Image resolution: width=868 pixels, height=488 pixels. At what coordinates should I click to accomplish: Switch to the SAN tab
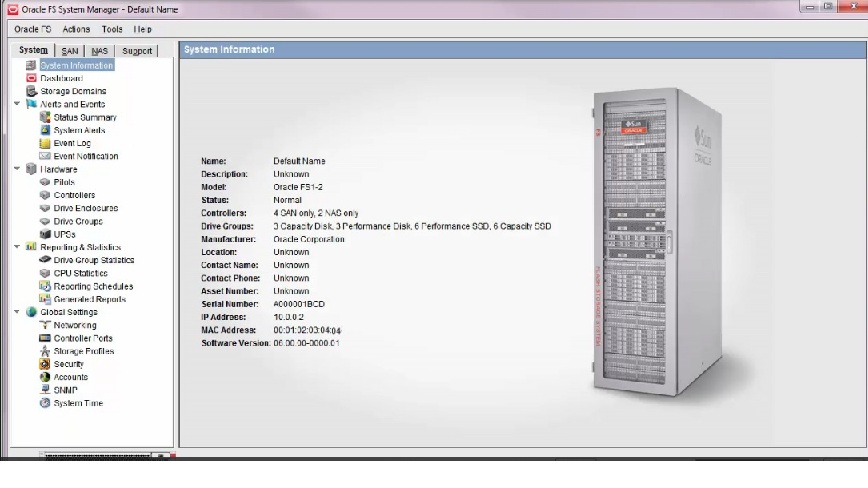point(70,50)
